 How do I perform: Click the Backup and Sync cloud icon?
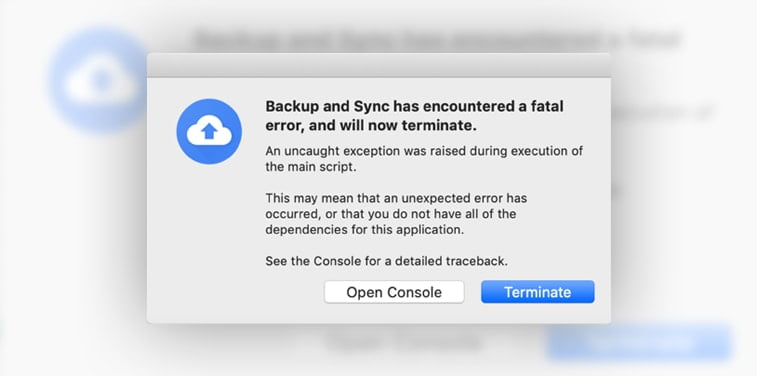point(209,131)
